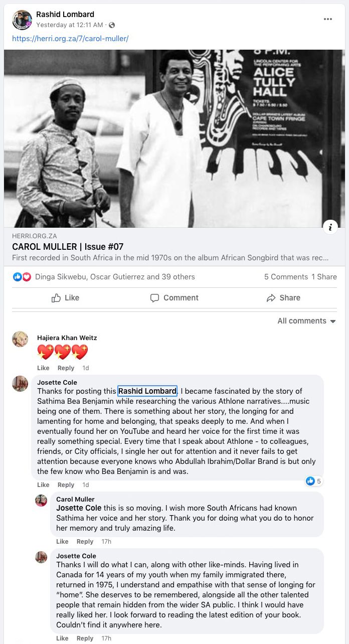Click the tagged Rashid Lombard mention
The image size is (349, 644).
click(x=147, y=391)
